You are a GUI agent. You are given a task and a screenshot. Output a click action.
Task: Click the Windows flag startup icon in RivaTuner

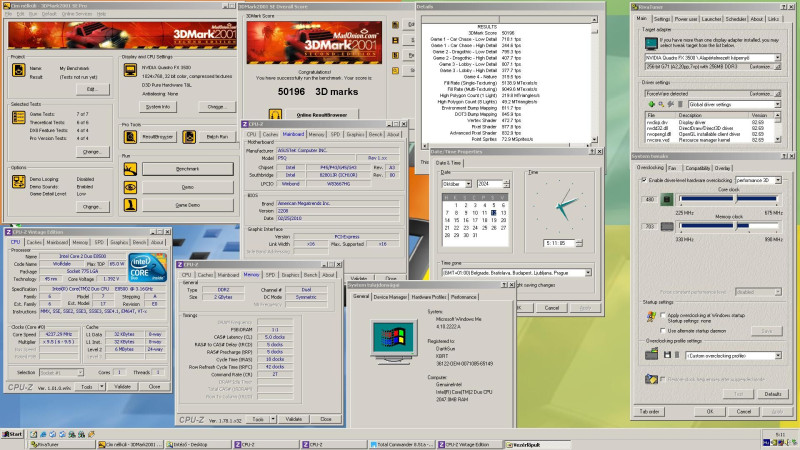point(651,317)
